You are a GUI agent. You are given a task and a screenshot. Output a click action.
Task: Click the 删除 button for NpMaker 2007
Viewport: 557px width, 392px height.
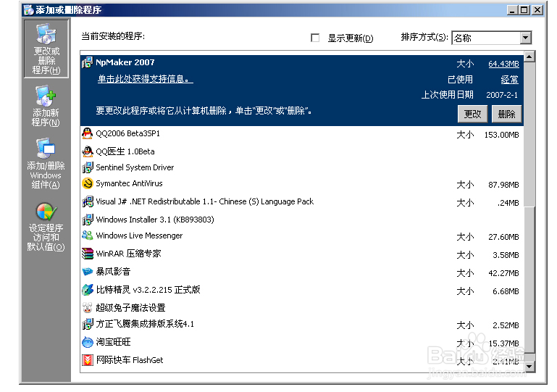[506, 114]
